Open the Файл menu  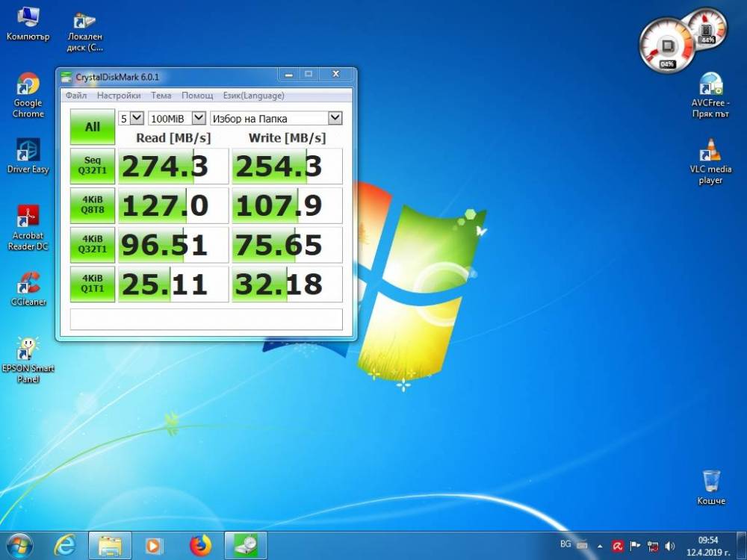point(76,96)
